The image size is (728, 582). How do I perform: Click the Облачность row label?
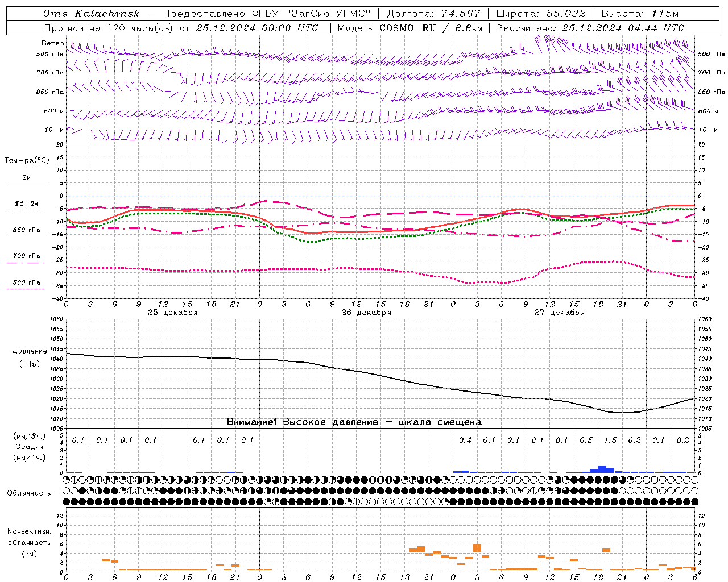(29, 493)
